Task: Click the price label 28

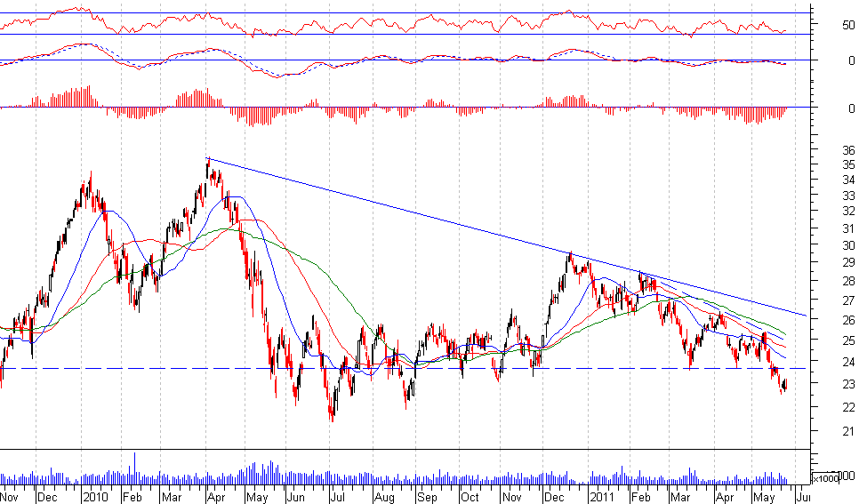Action: pyautogui.click(x=848, y=281)
